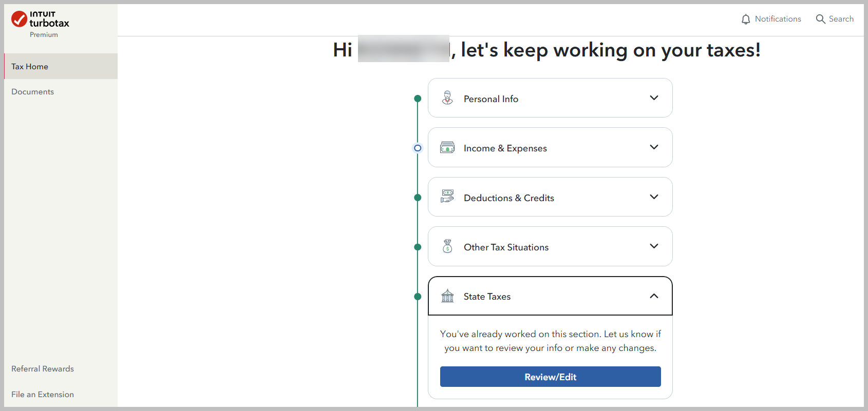Expand the Other Tax Situations chevron
The height and width of the screenshot is (411, 868).
(654, 246)
